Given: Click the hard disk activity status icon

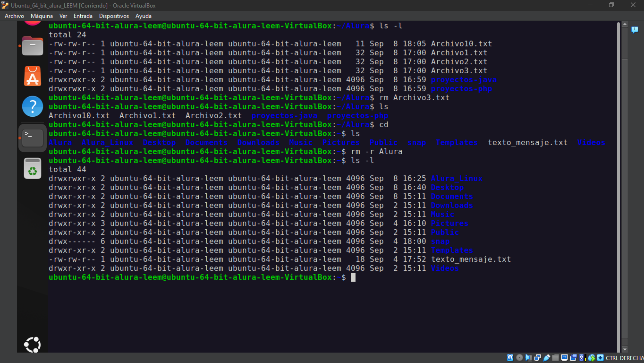Looking at the screenshot, I should coord(510,358).
